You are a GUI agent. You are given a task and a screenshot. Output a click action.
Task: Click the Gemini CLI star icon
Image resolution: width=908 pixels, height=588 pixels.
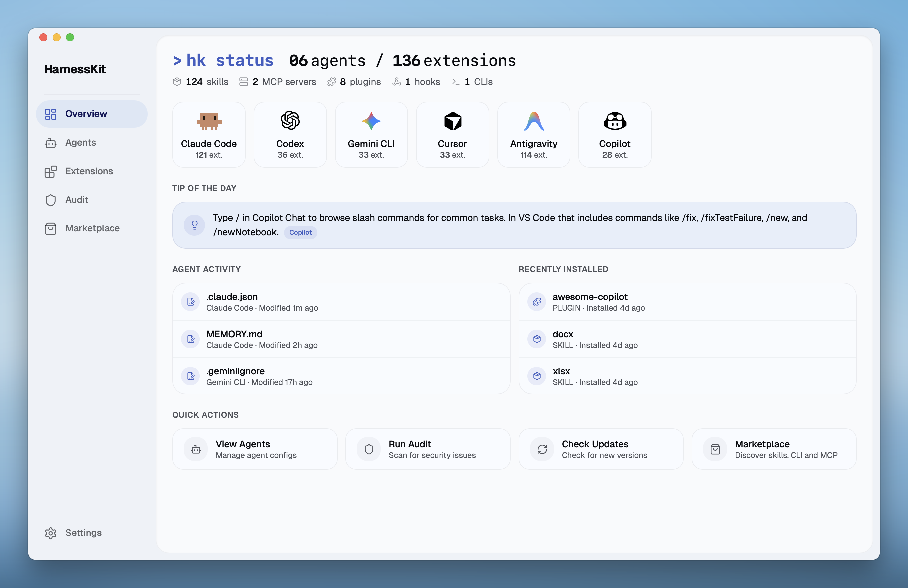click(371, 121)
